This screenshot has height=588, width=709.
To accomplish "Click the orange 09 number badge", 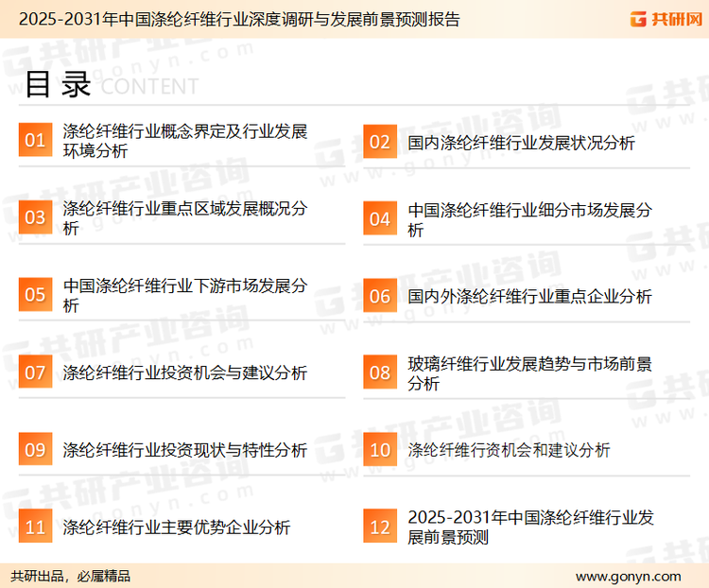I will tap(35, 449).
